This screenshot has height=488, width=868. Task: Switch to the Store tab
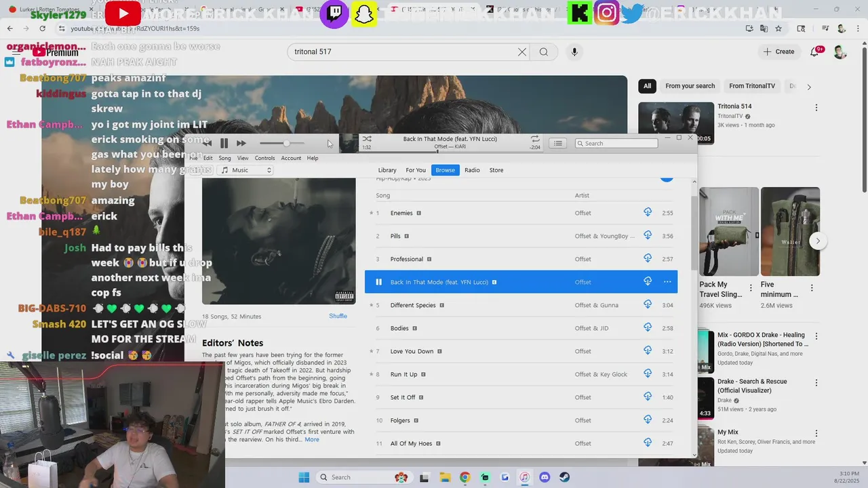[x=496, y=170]
